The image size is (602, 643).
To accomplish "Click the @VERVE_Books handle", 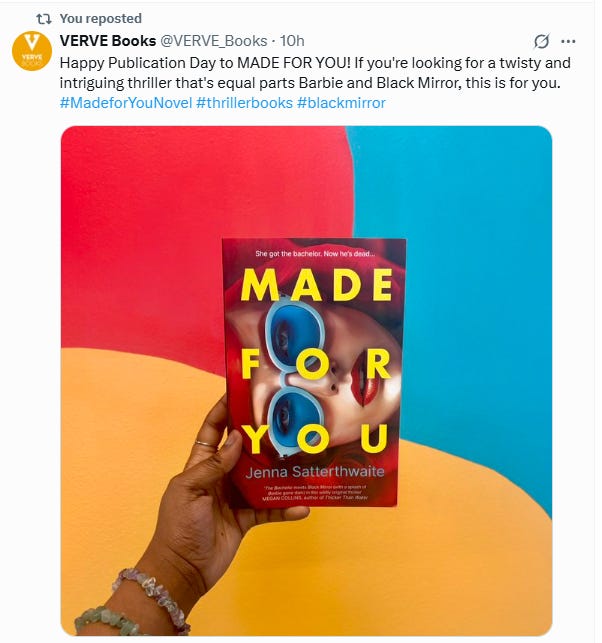I will coord(213,41).
